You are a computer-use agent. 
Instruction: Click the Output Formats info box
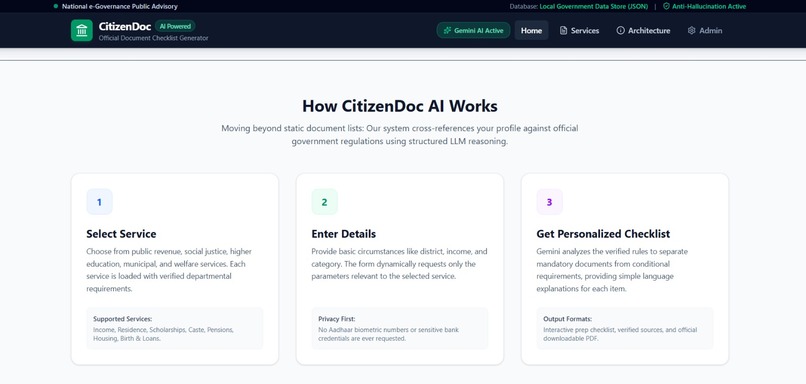(x=625, y=328)
